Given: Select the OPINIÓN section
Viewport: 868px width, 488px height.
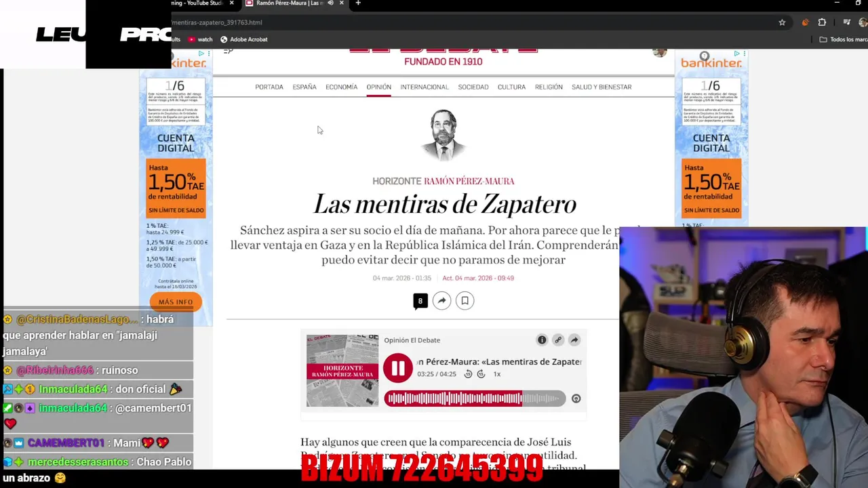Looking at the screenshot, I should [378, 87].
